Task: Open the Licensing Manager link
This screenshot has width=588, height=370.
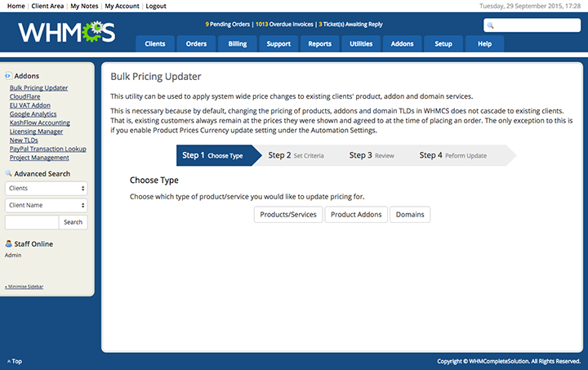Action: pos(37,132)
